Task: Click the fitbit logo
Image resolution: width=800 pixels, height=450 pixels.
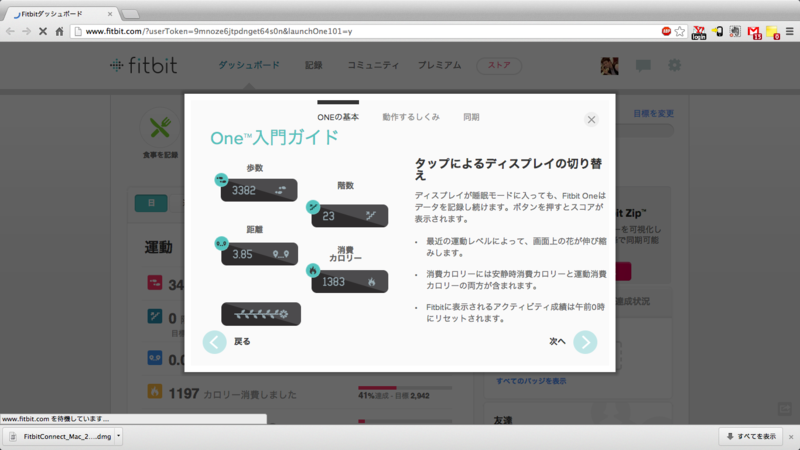Action: pyautogui.click(x=144, y=65)
